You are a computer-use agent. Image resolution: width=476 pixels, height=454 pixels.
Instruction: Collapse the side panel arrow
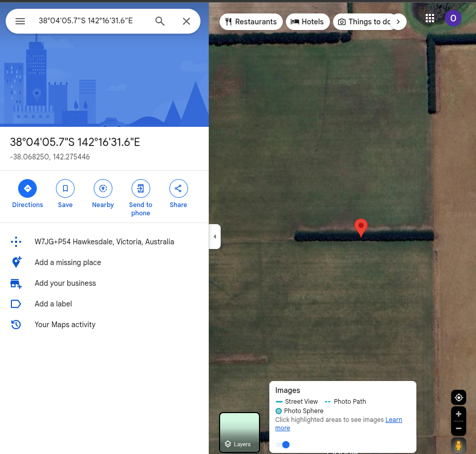point(215,237)
